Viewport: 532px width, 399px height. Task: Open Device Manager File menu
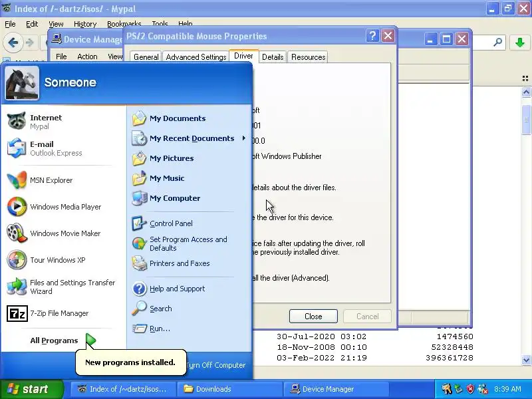[61, 57]
